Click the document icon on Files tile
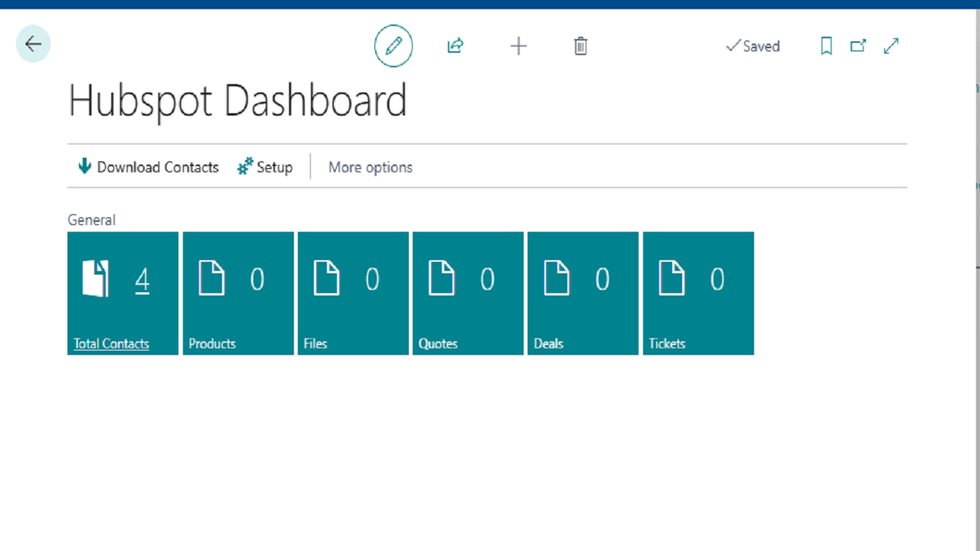 coord(327,278)
